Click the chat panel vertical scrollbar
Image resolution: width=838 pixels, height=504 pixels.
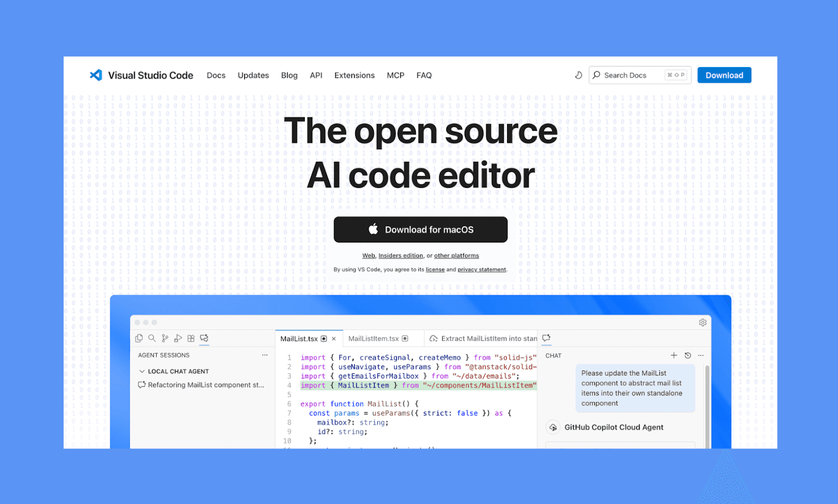[707, 407]
